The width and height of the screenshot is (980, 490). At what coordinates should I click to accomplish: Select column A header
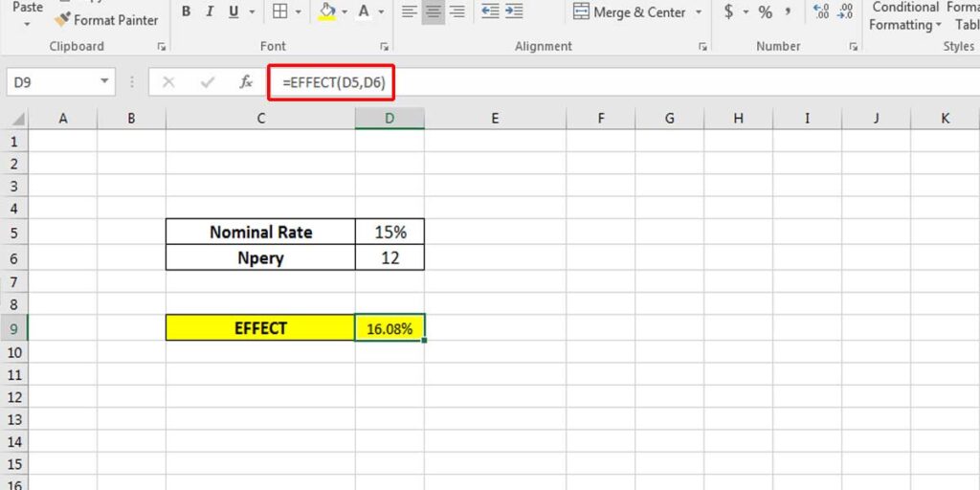(63, 119)
